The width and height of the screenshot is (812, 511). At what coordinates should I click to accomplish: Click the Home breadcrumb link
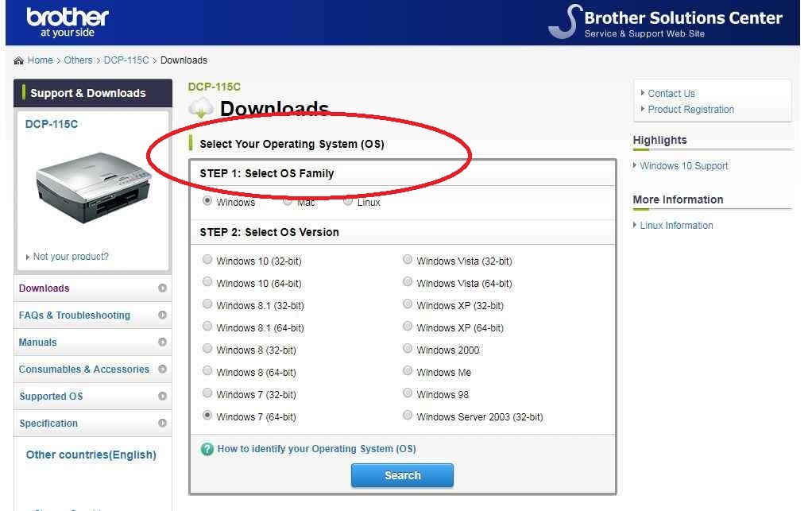(41, 60)
